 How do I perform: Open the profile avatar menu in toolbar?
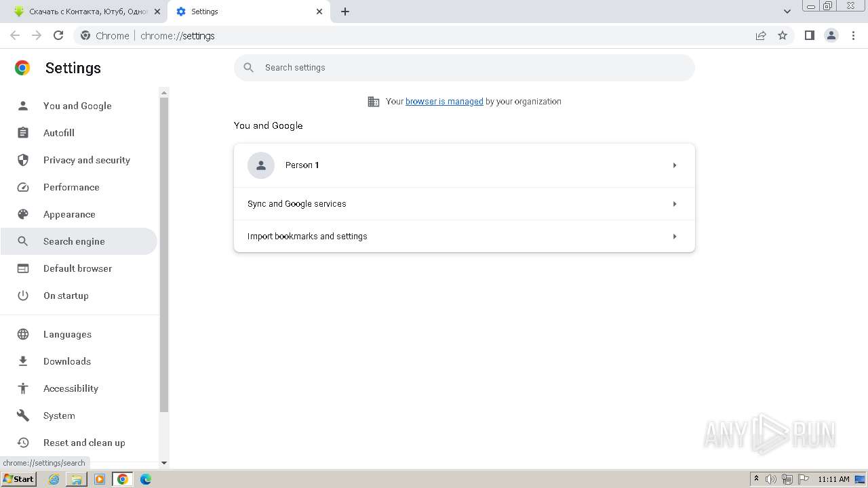click(831, 35)
